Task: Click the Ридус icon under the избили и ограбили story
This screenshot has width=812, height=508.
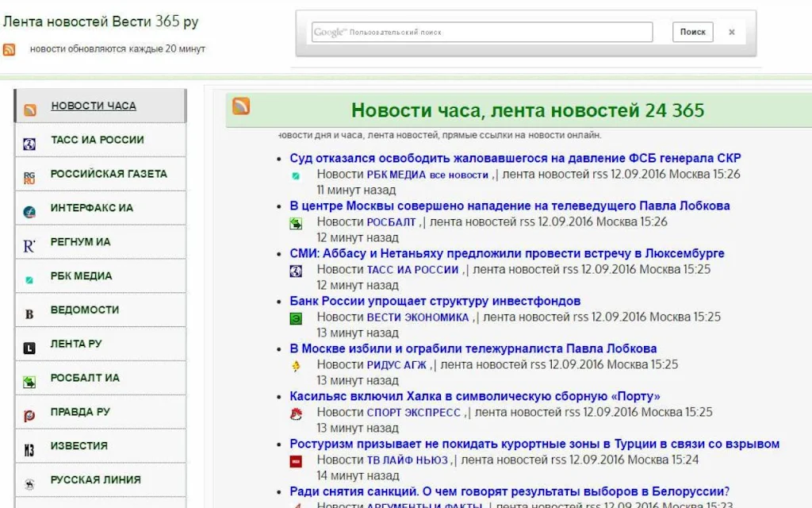Action: [296, 366]
